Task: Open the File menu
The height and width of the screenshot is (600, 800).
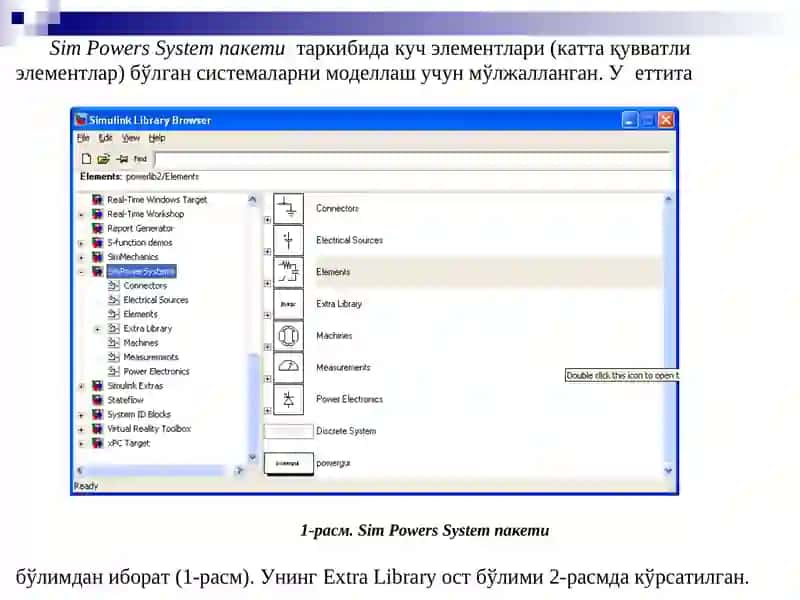Action: coord(83,138)
